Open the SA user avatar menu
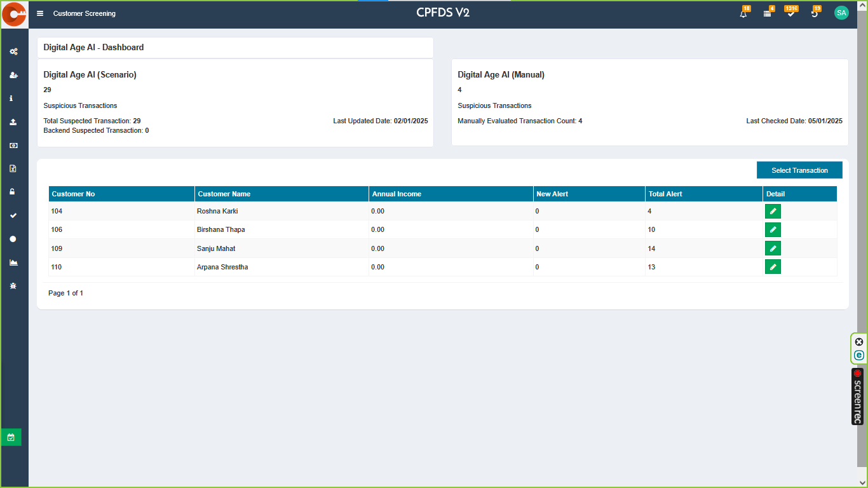 pyautogui.click(x=841, y=13)
